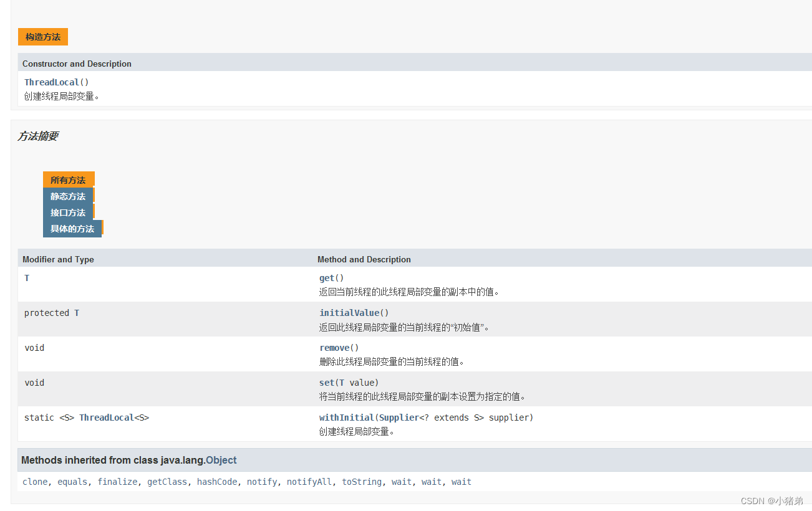Open the initialValue() method link
This screenshot has height=511, width=812.
(x=349, y=313)
